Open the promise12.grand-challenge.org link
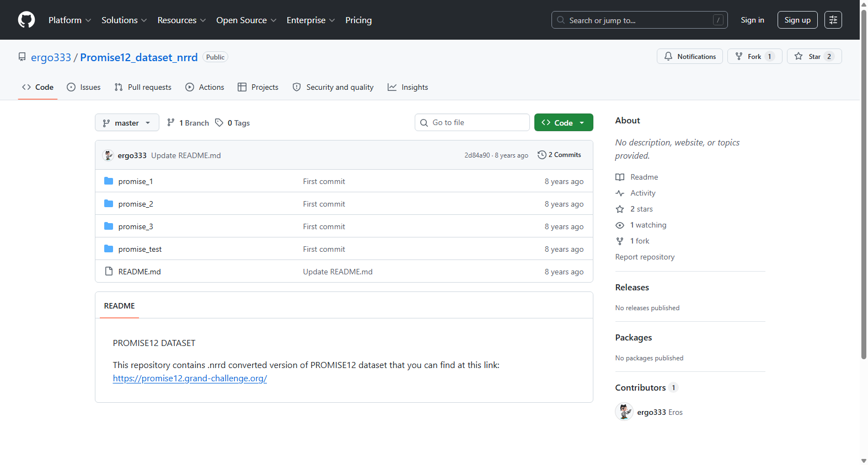868x465 pixels. coord(190,379)
